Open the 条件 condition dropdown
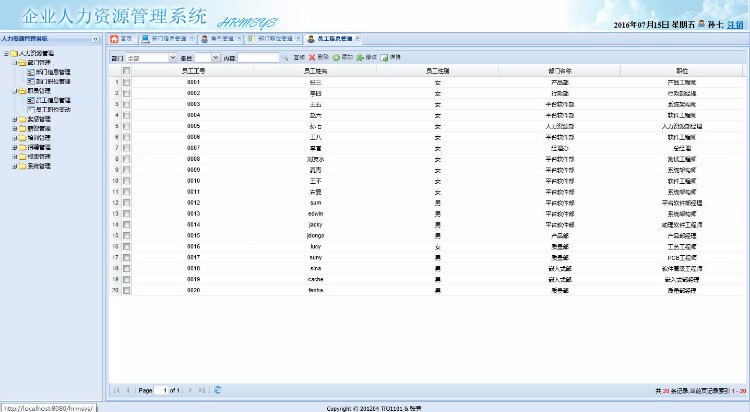Image resolution: width=750 pixels, height=412 pixels. (215, 57)
